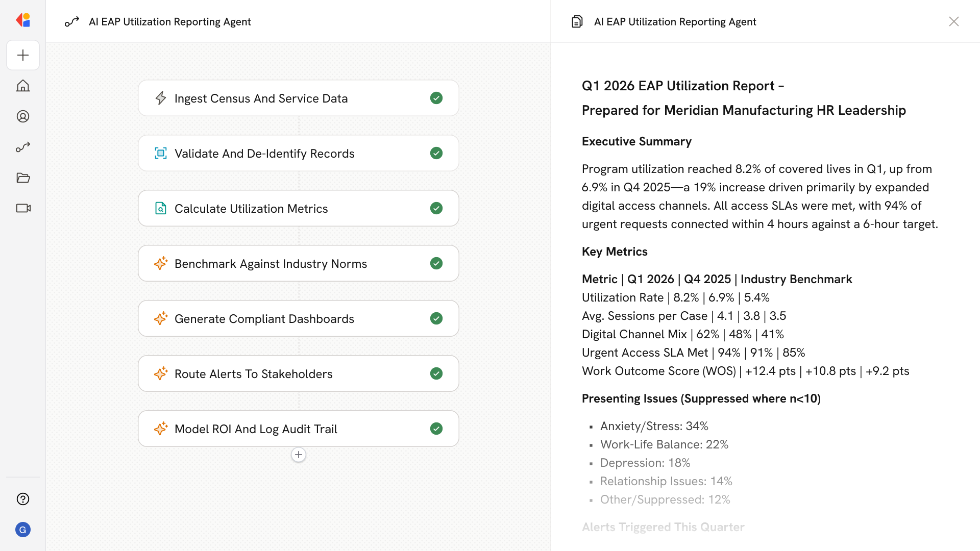Open the video camera icon in sidebar
Viewport: 980px width, 551px height.
coord(23,208)
